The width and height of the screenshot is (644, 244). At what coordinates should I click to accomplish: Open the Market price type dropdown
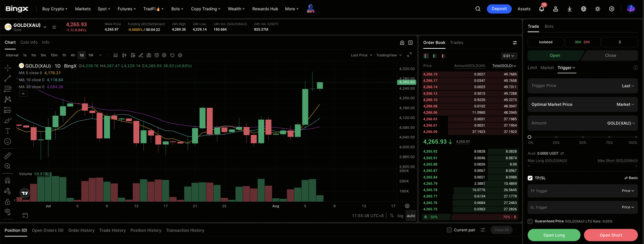tap(625, 104)
